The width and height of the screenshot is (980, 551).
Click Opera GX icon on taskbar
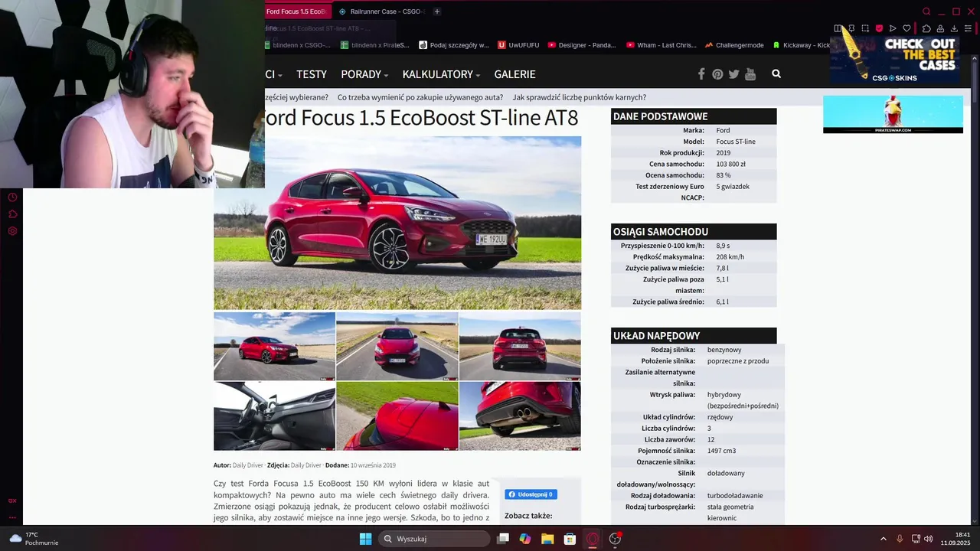click(x=592, y=539)
